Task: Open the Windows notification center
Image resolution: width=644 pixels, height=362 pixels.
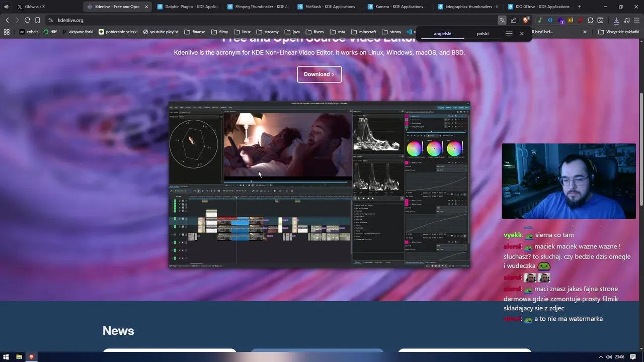Action: click(x=633, y=357)
